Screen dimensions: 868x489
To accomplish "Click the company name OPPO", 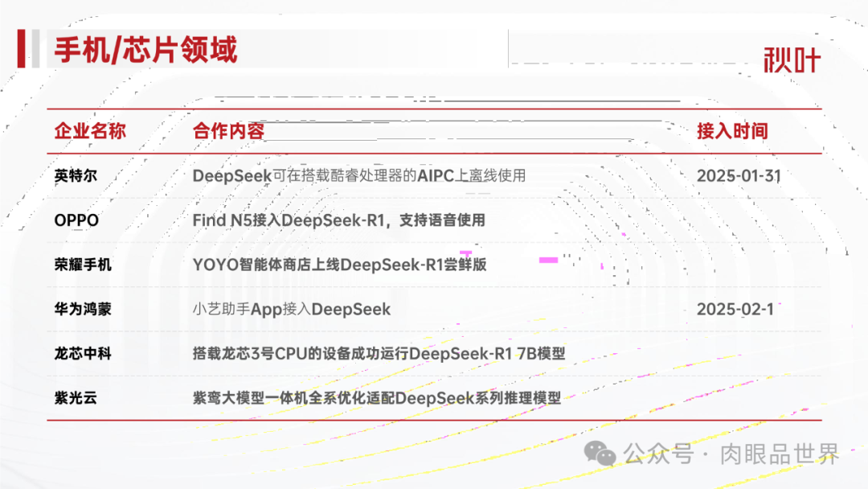I will point(76,220).
